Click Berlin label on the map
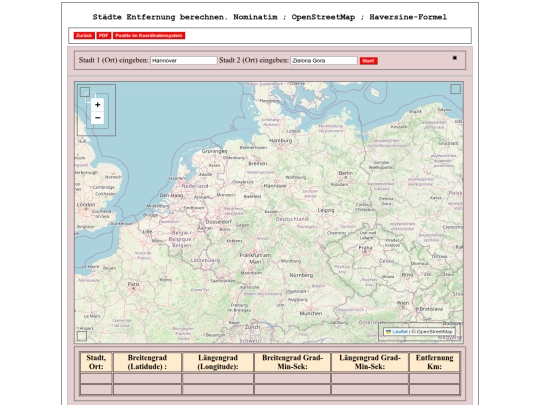Viewport: 540px width, 405px height. 345,173
